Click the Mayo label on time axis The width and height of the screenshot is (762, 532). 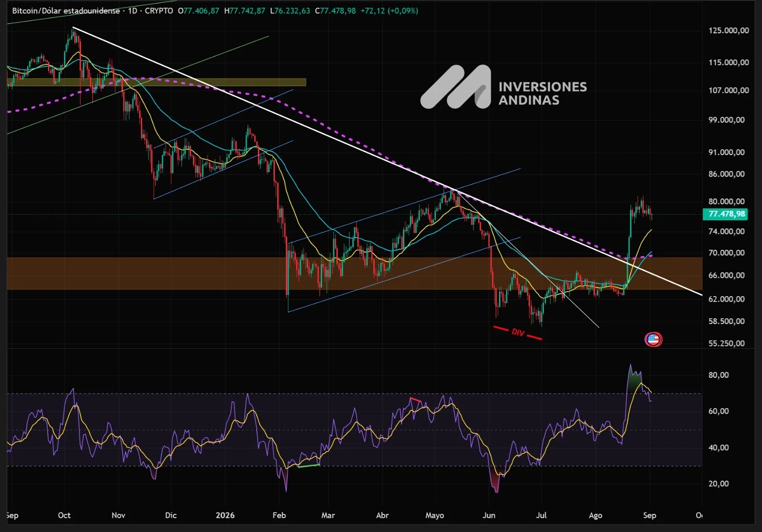[434, 515]
